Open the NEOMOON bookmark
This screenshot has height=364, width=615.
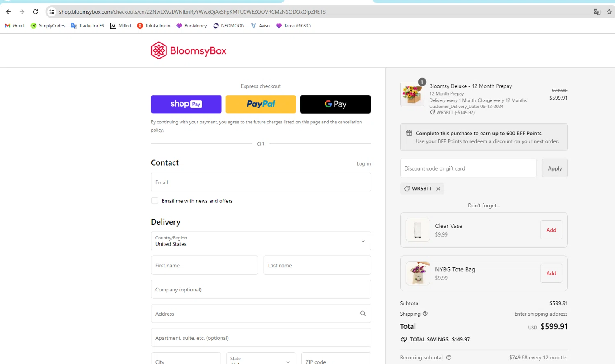tap(229, 25)
